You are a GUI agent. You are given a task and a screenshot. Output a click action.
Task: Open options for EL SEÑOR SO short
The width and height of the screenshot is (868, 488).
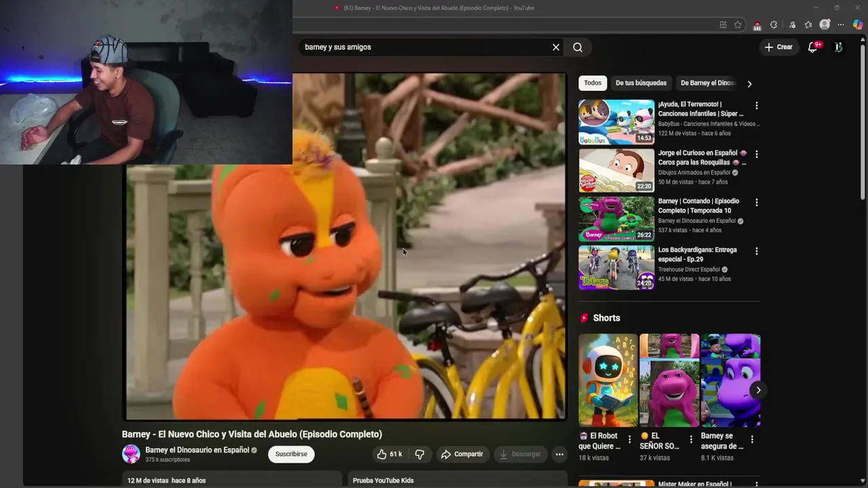pos(691,440)
